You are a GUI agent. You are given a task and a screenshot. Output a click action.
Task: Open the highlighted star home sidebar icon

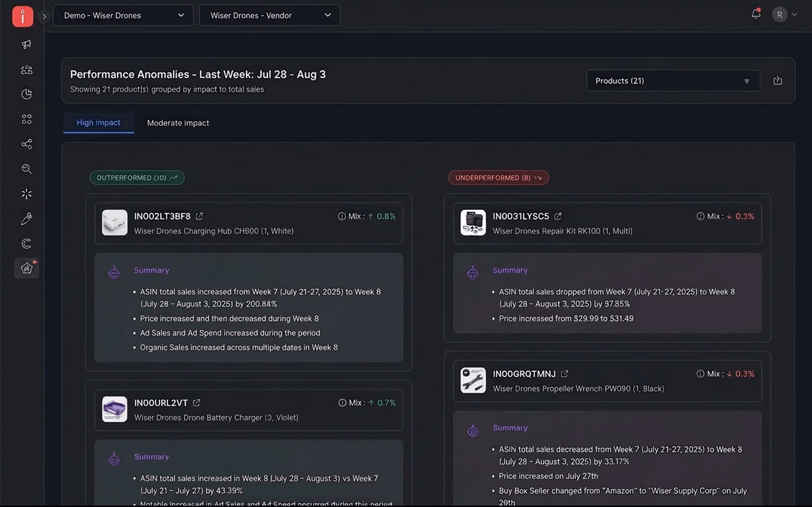(26, 268)
